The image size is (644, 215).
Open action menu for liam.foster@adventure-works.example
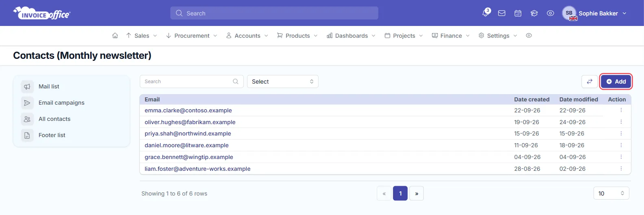click(621, 169)
